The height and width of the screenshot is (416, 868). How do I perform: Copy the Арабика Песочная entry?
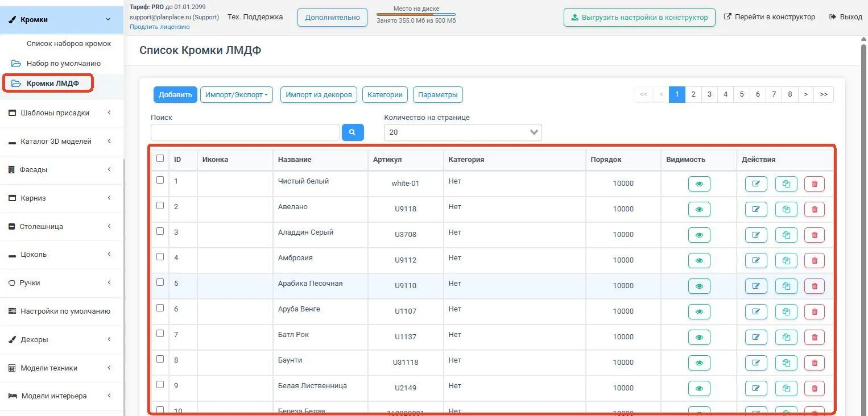(786, 286)
